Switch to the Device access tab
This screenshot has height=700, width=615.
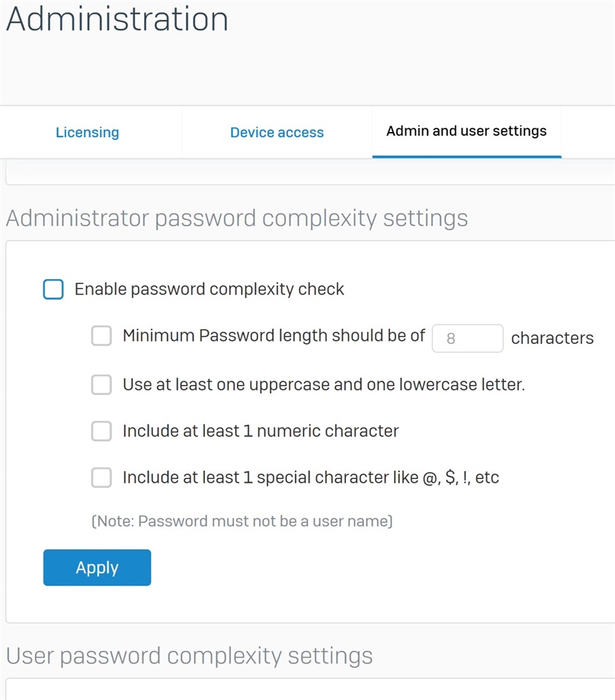[277, 132]
